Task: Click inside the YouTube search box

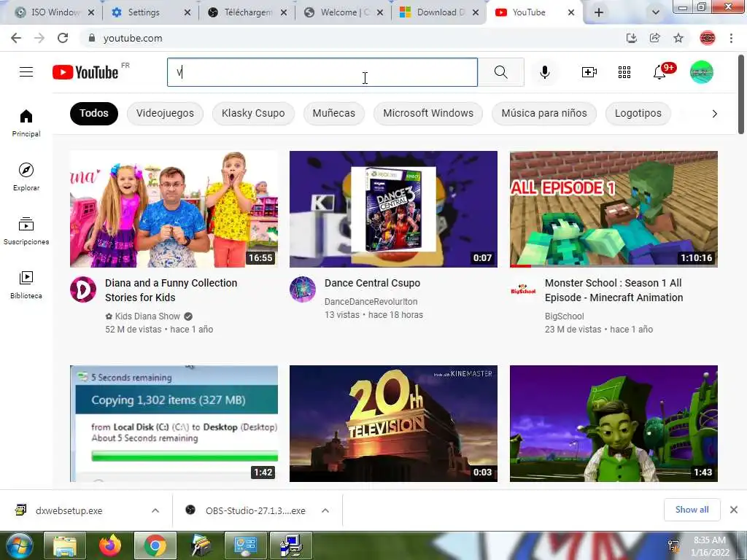Action: (x=322, y=72)
